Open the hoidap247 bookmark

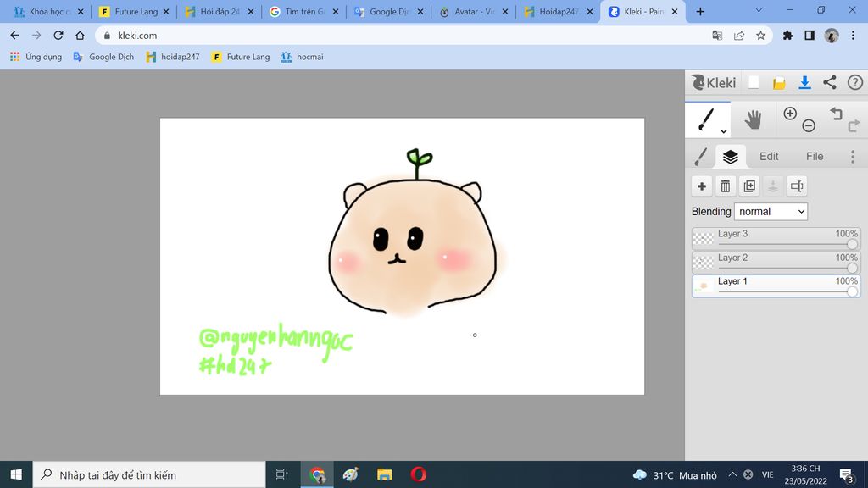pos(173,57)
